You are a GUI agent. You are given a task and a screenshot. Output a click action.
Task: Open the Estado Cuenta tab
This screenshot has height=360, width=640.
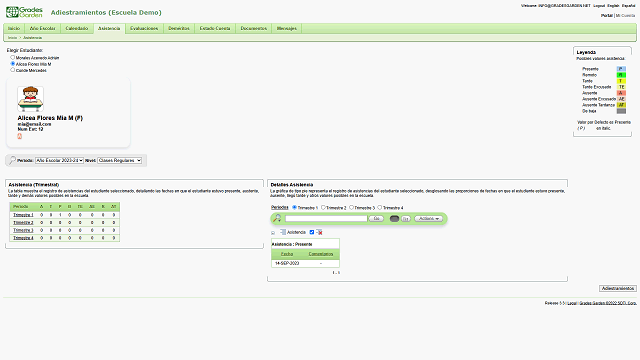coord(215,28)
